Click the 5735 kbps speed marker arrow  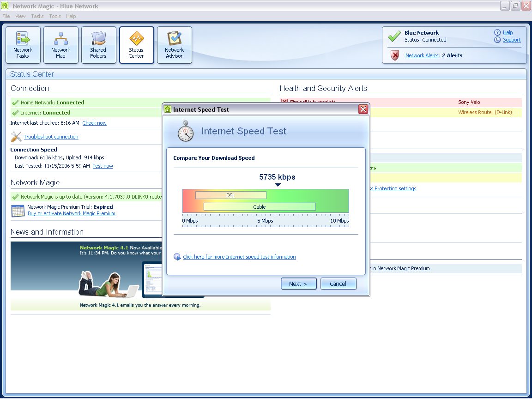(278, 185)
